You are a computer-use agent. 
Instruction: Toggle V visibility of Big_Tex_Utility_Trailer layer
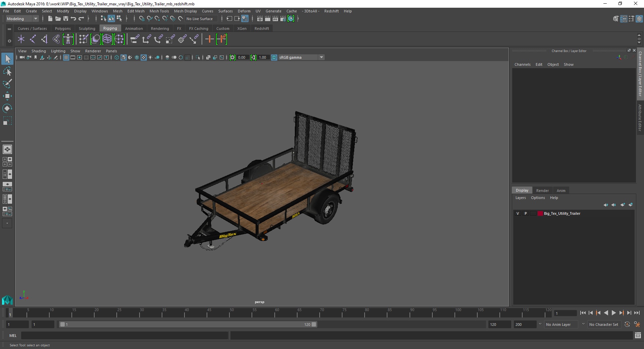pos(518,213)
